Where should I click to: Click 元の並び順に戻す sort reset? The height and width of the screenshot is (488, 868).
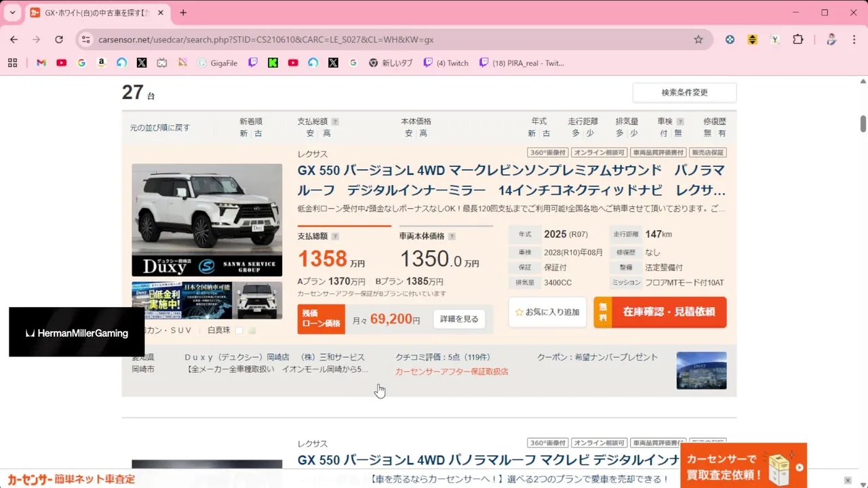pyautogui.click(x=160, y=127)
